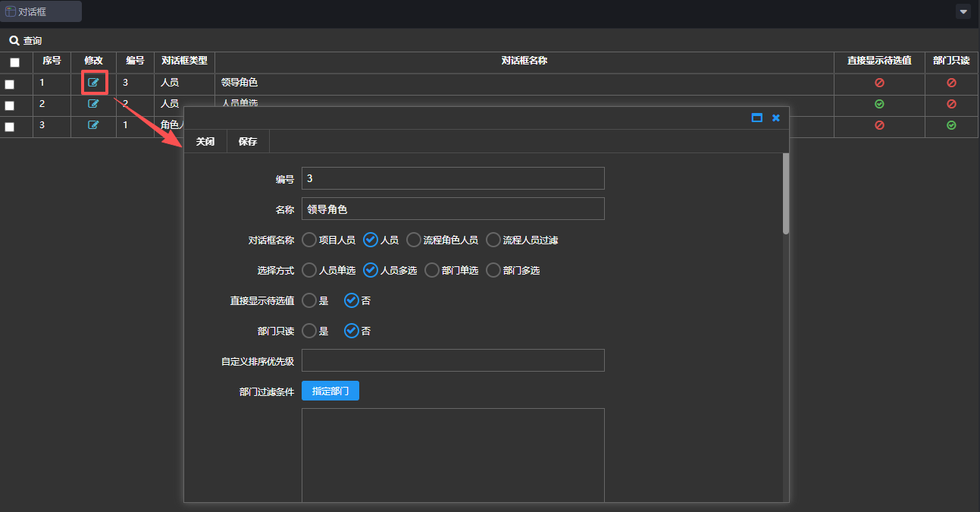
Task: Click the 指定部门 button
Action: [x=330, y=391]
